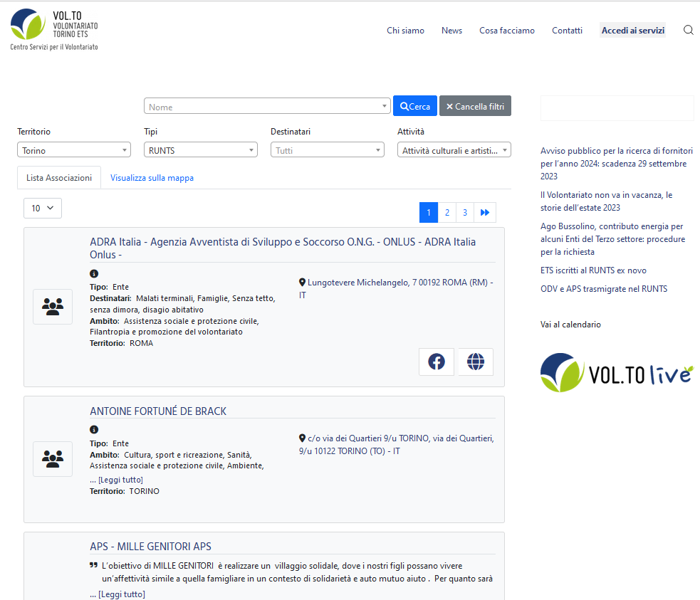Image resolution: width=700 pixels, height=600 pixels.
Task: Open the site search magnifier icon
Action: (689, 30)
